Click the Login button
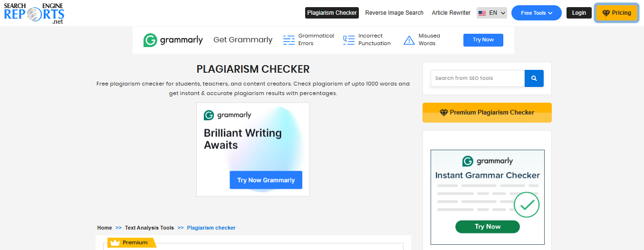Viewport: 644px width, 250px height. coord(579,13)
